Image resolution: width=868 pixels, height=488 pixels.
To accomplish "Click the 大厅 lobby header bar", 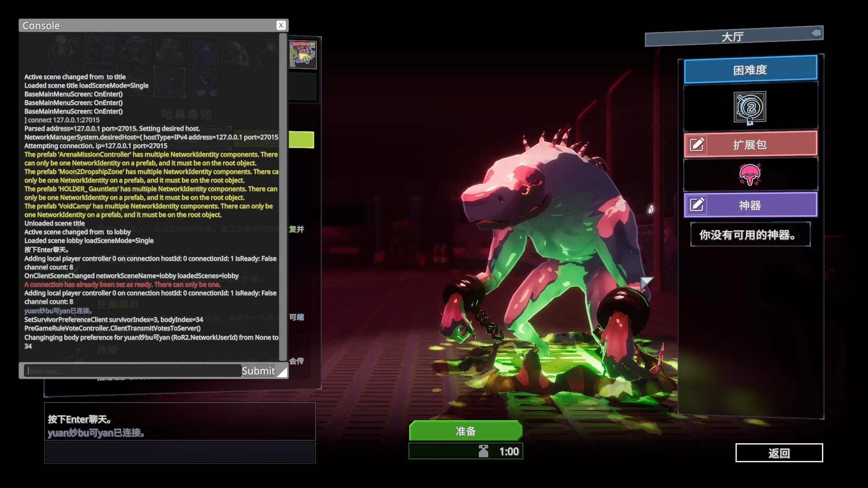I will click(x=731, y=37).
